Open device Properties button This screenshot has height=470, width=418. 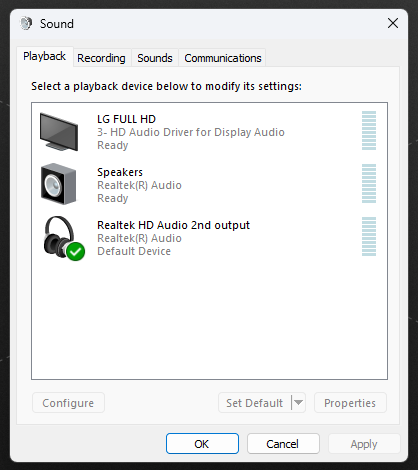pyautogui.click(x=350, y=403)
